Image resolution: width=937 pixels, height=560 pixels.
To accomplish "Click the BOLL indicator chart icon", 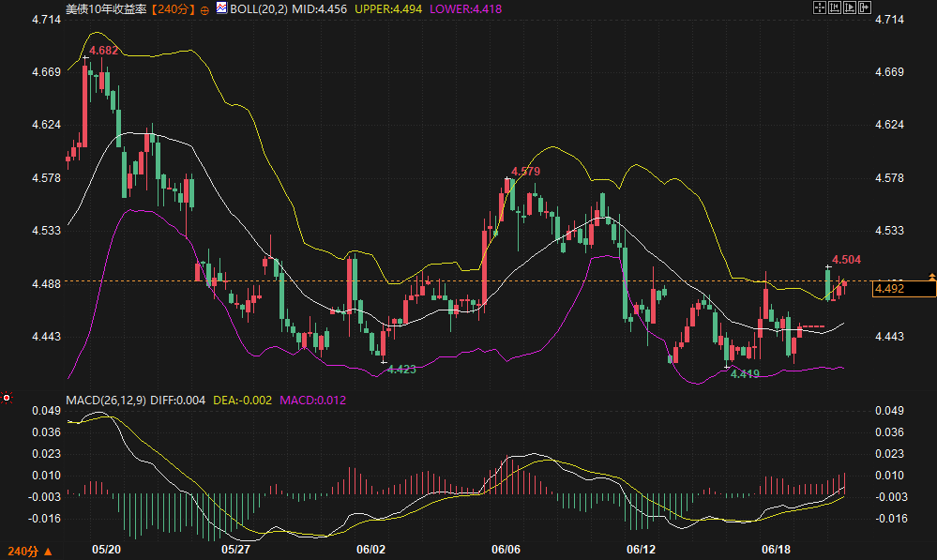I will (221, 8).
